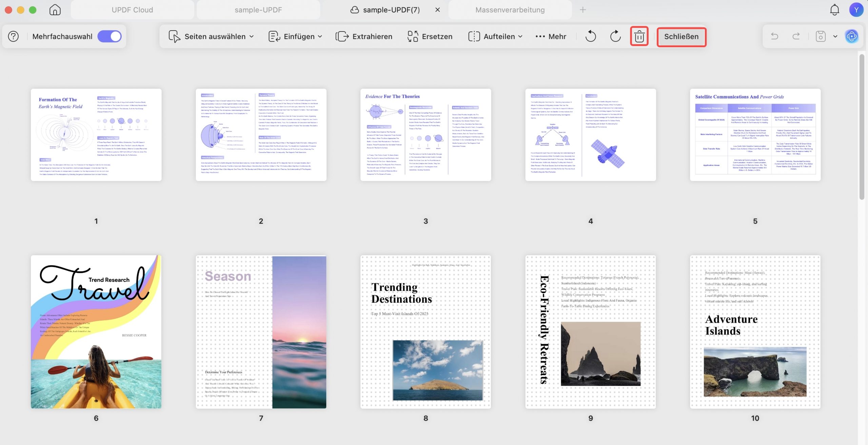The image size is (868, 445).
Task: Open the save options chevron
Action: pos(835,36)
